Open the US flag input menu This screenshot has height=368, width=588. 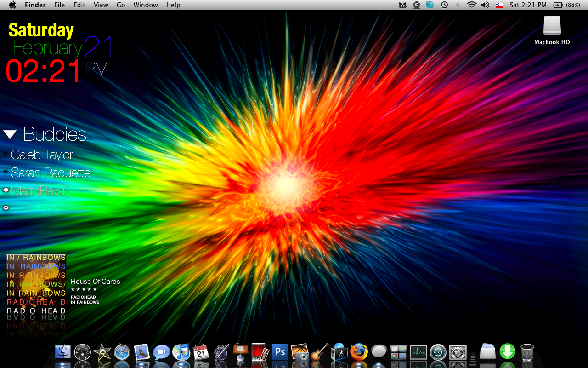tap(499, 5)
